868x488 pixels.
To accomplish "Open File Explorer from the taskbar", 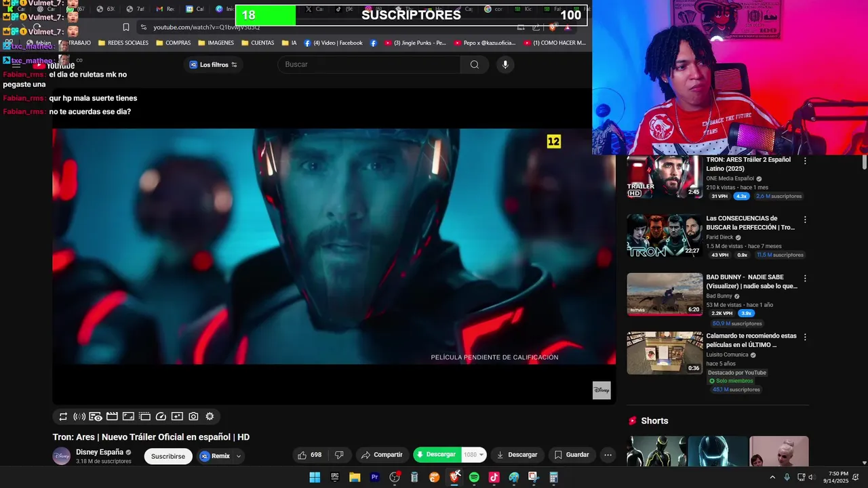I will (x=355, y=477).
